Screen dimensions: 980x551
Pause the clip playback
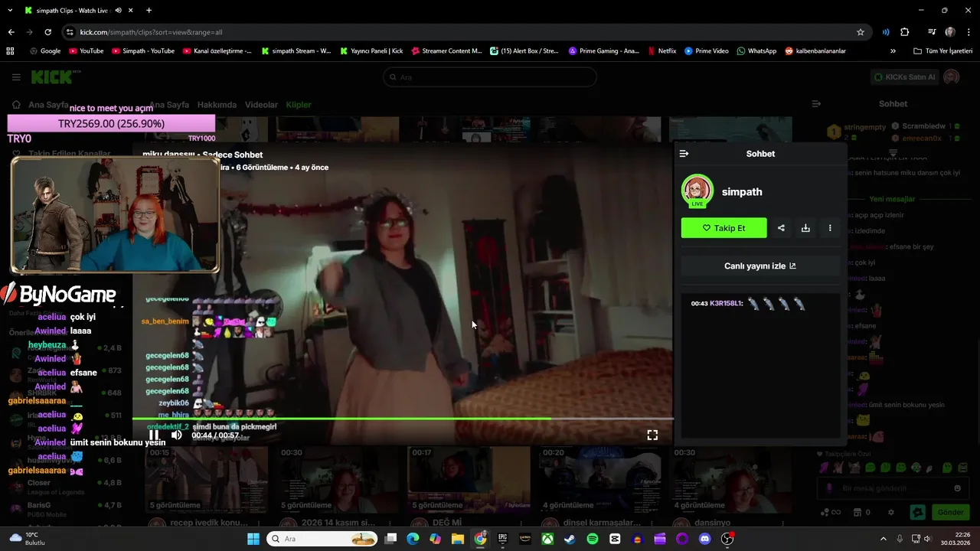point(154,435)
